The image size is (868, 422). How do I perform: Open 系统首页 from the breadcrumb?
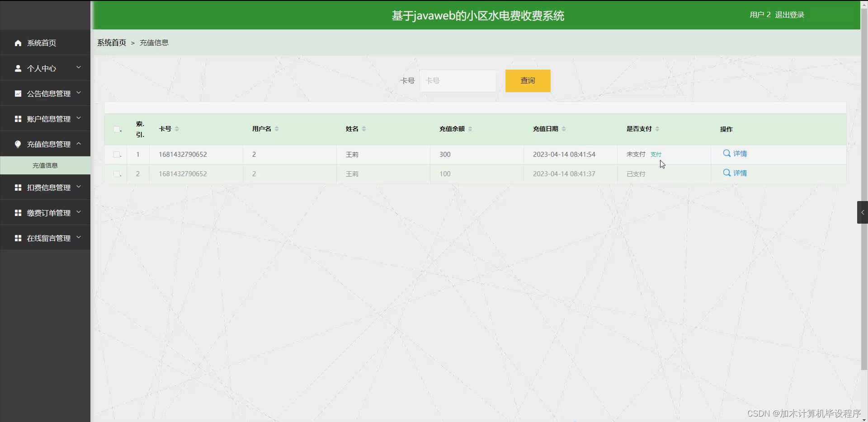(111, 42)
